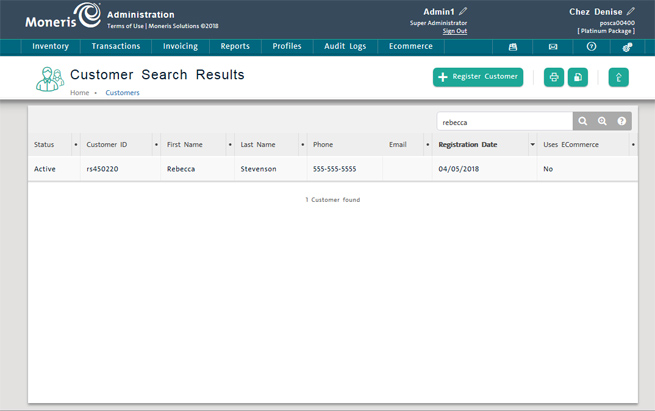Click into the rebecca search field
Image resolution: width=655 pixels, height=411 pixels.
[505, 122]
